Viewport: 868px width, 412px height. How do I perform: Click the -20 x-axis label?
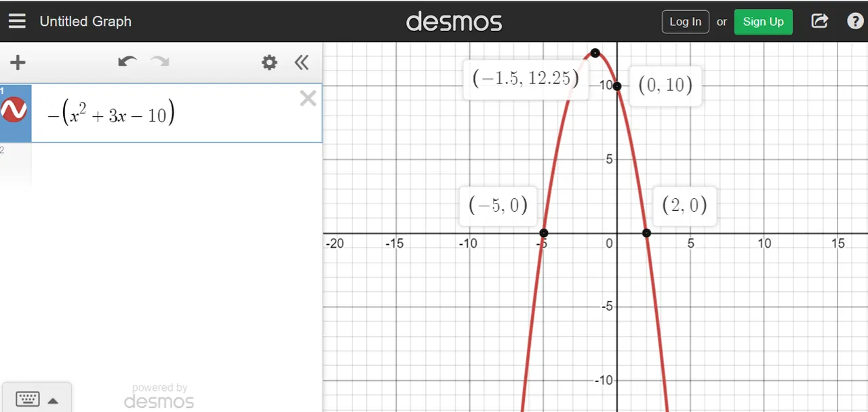coord(335,243)
